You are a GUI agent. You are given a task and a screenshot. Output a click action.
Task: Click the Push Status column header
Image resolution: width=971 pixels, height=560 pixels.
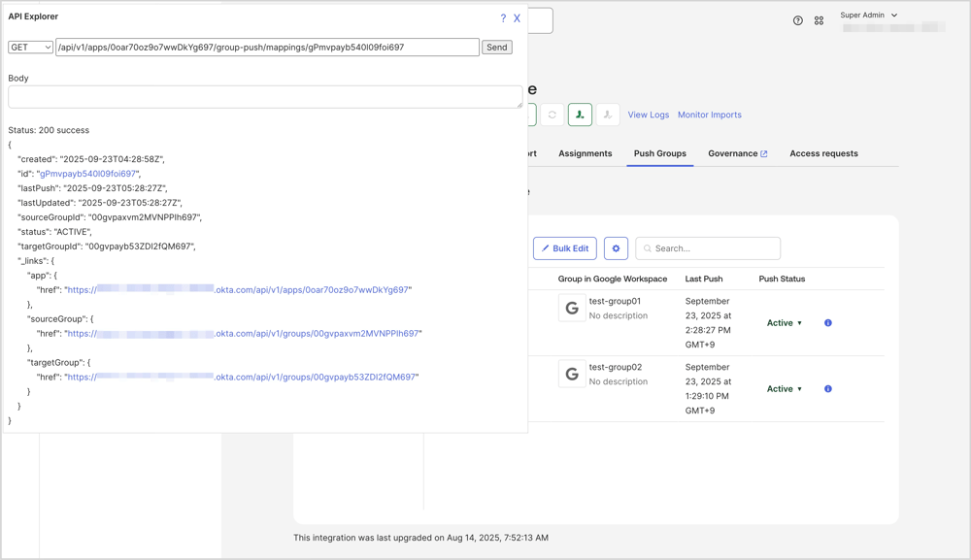pos(782,280)
